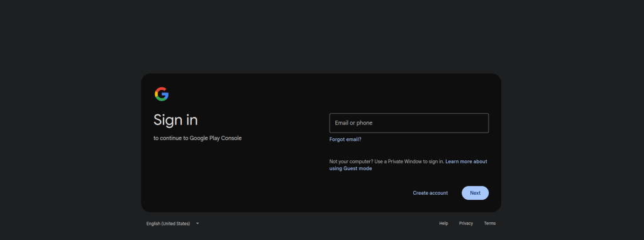The height and width of the screenshot is (240, 644).
Task: Open the Help footer link
Action: coord(443,224)
